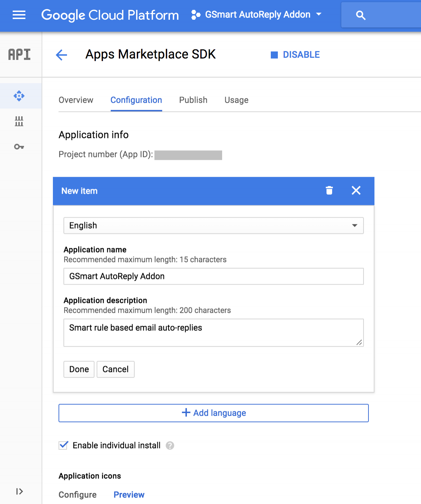Toggle Enable individual install checkbox
This screenshot has height=504, width=421.
click(x=63, y=445)
